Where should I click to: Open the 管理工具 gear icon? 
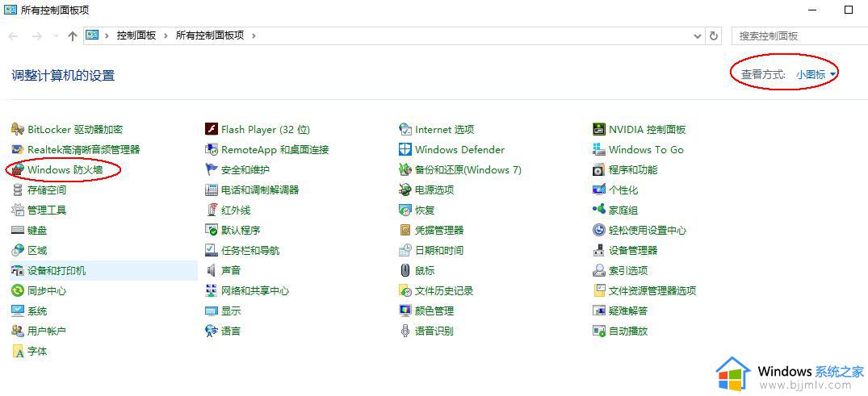click(x=18, y=211)
